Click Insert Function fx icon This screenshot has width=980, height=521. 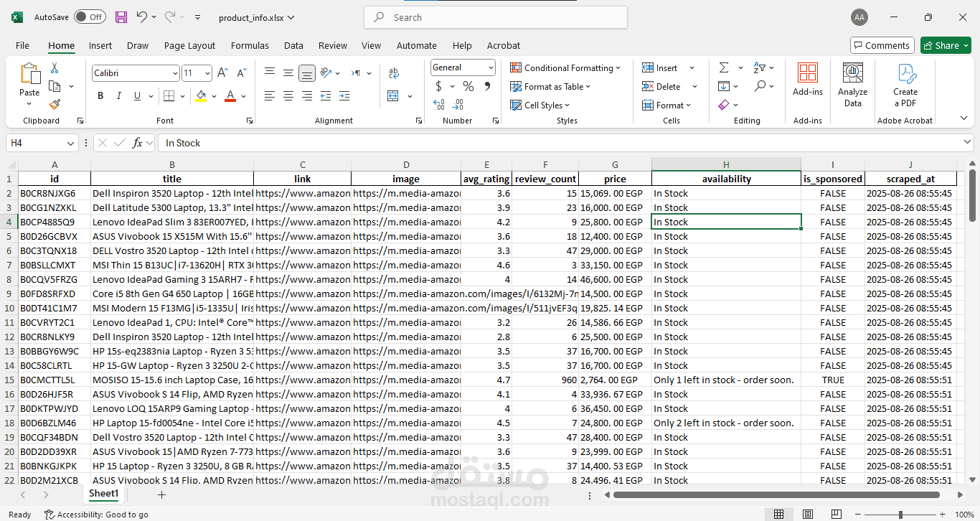pos(137,143)
